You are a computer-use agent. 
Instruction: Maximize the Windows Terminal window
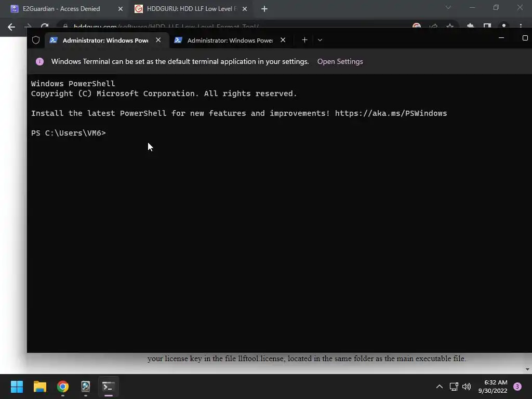525,38
